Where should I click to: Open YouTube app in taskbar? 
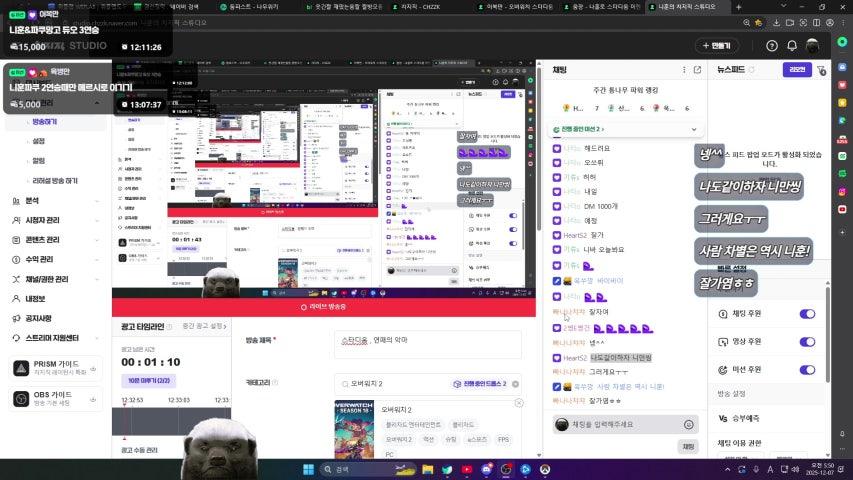[467, 469]
